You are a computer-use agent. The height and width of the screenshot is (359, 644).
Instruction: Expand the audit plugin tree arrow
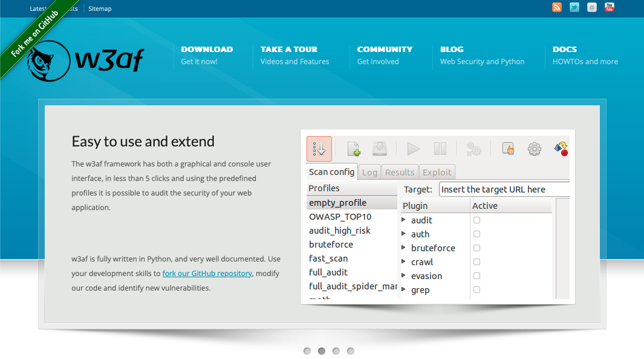pos(404,220)
